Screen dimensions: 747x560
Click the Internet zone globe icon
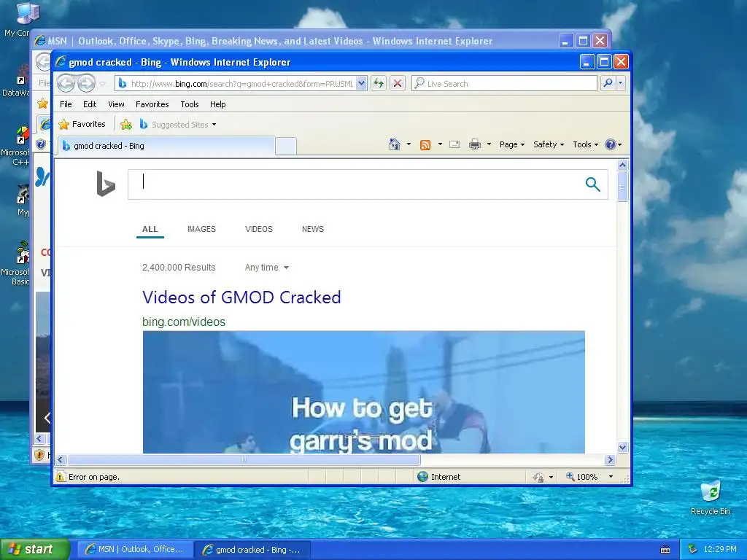pos(422,477)
